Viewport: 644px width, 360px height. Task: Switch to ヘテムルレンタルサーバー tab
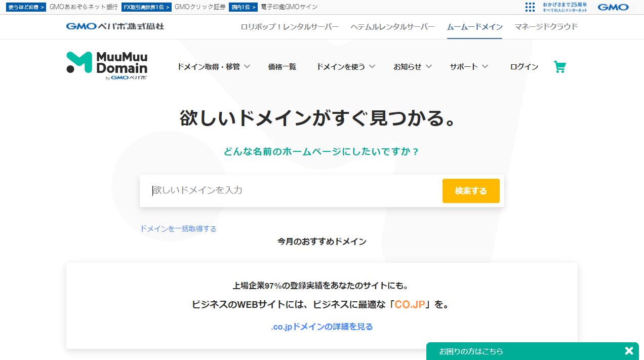[x=392, y=27]
